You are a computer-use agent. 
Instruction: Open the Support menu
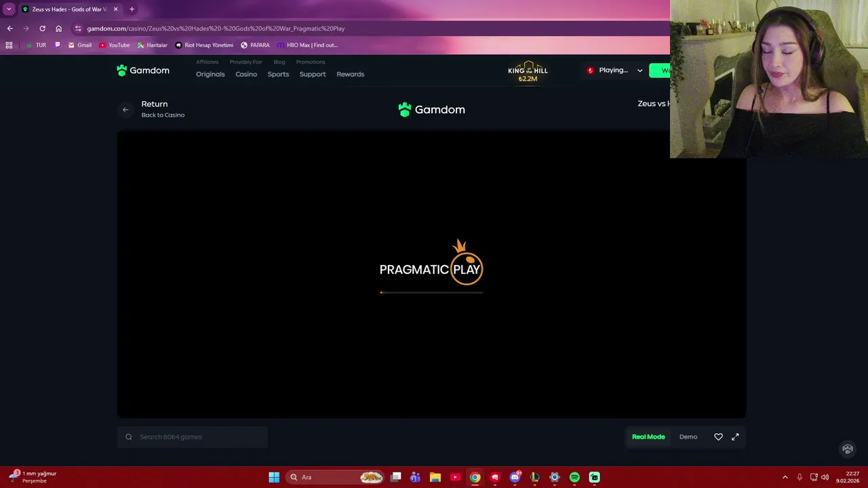313,75
